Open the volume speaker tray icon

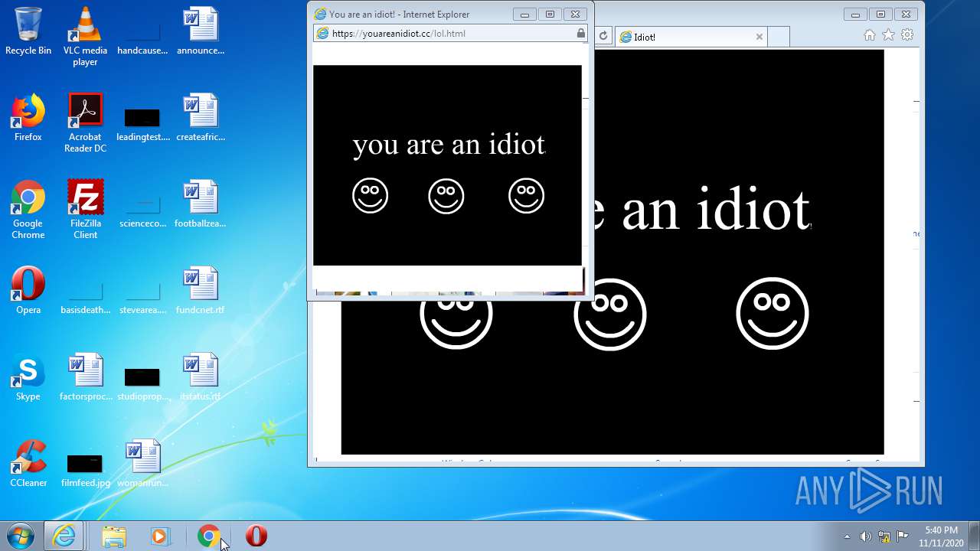coord(865,536)
